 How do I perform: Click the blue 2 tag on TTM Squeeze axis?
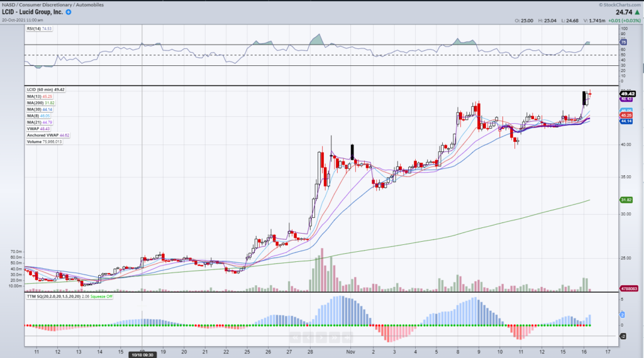tap(622, 315)
